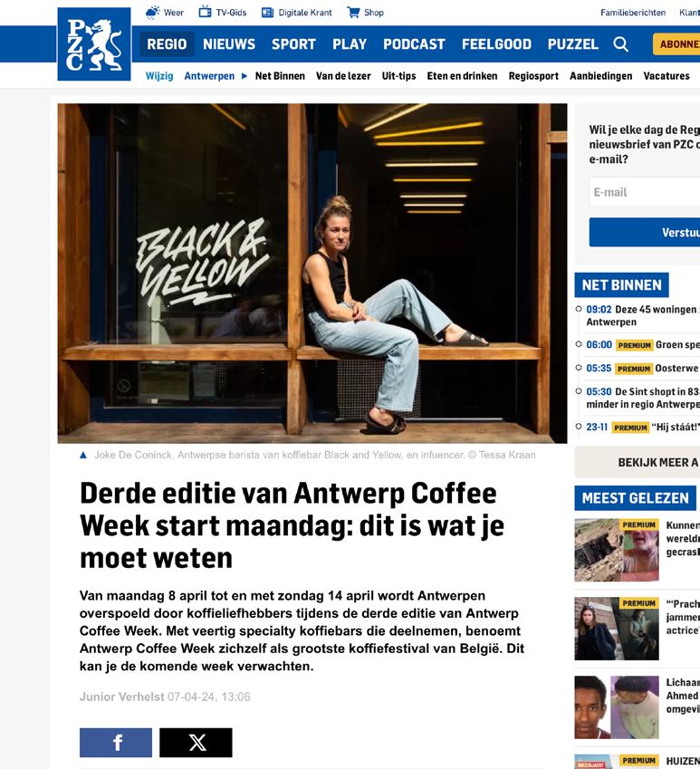Image resolution: width=700 pixels, height=769 pixels.
Task: Click the newsletter E-mail input field
Action: pos(645,192)
